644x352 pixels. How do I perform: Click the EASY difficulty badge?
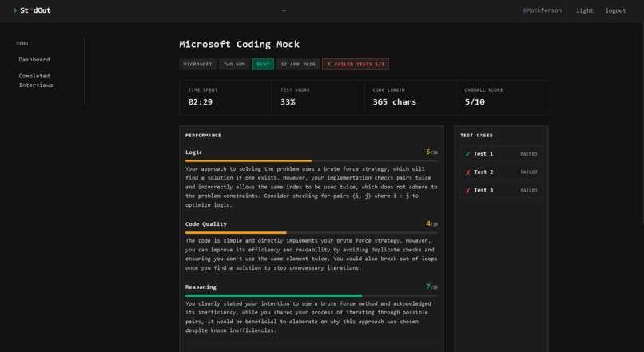[x=263, y=65]
